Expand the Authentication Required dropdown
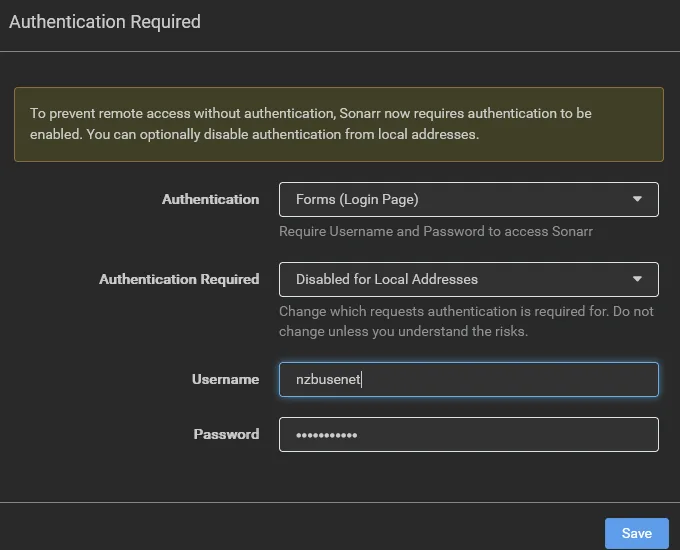This screenshot has width=680, height=550. [468, 279]
